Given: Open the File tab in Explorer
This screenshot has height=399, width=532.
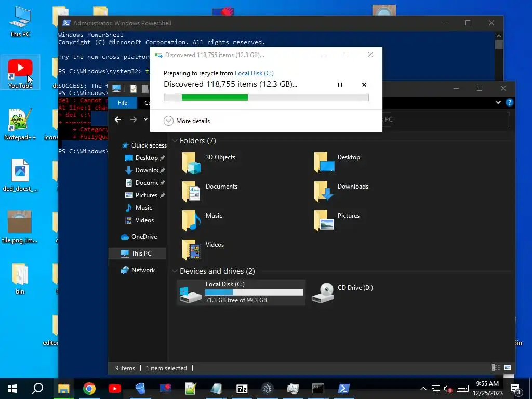Looking at the screenshot, I should click(123, 103).
